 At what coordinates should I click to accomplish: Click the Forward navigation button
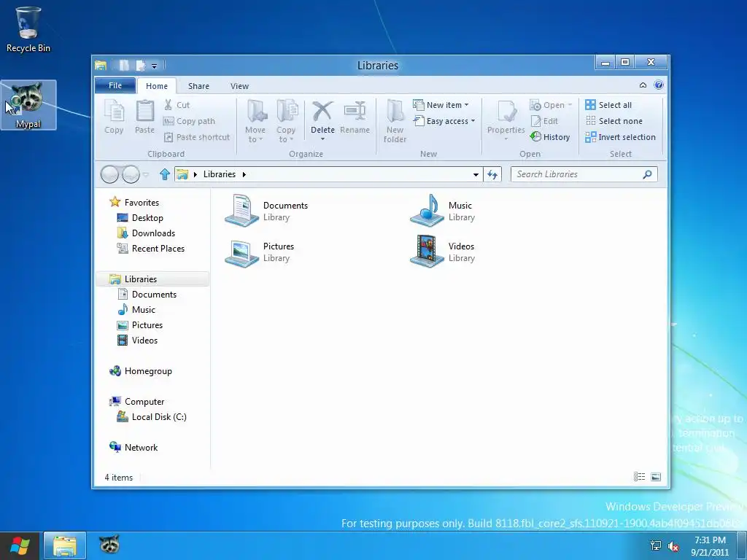tap(131, 175)
